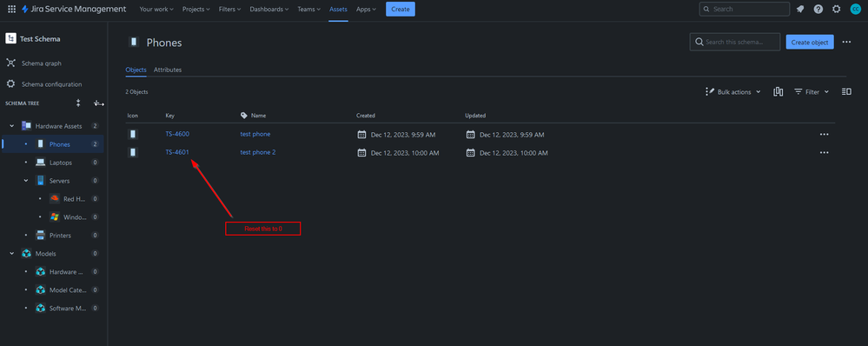Switch to the detail layout view icon

click(x=846, y=92)
